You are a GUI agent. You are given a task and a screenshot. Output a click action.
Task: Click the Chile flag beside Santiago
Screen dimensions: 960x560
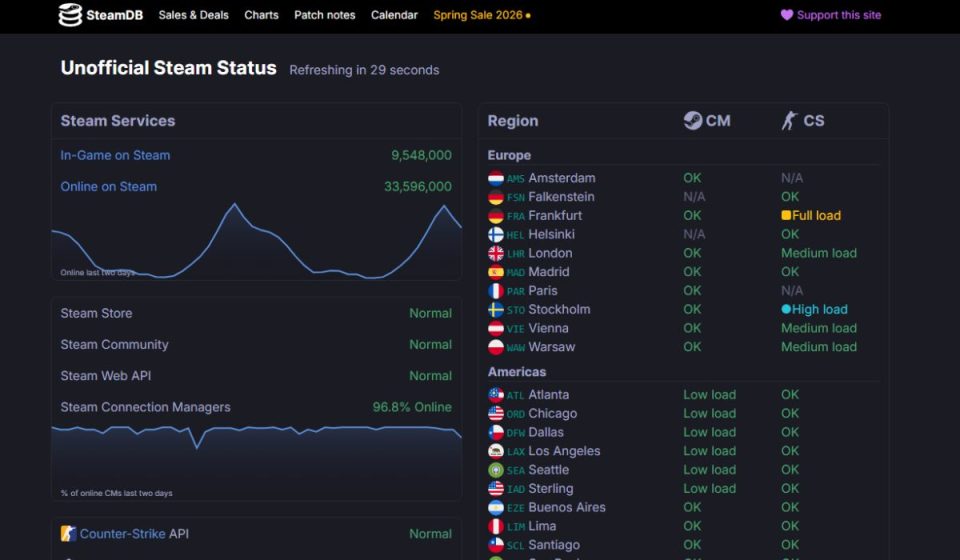(495, 545)
